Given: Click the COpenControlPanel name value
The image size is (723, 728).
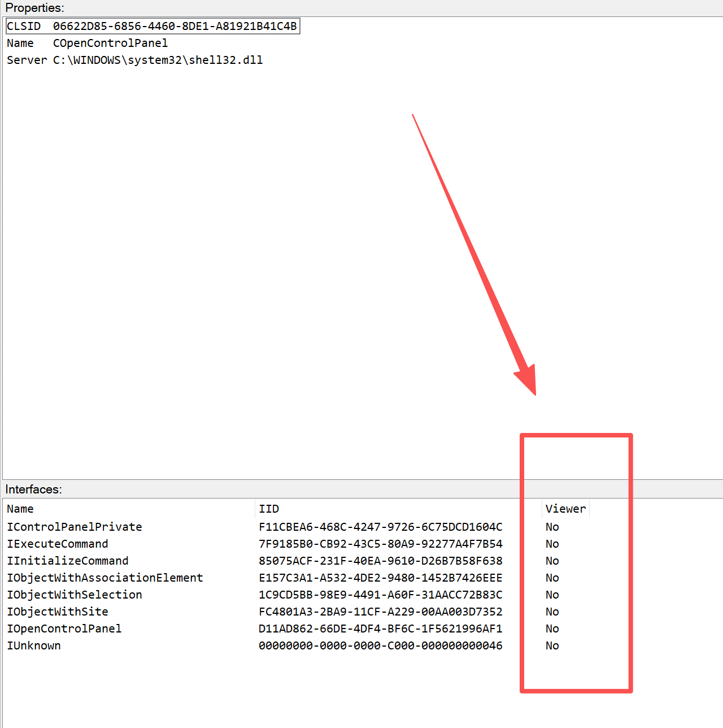Looking at the screenshot, I should (110, 43).
